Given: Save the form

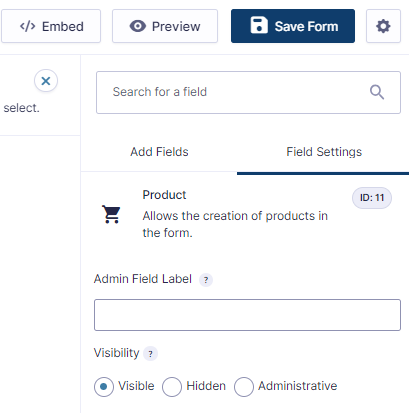Looking at the screenshot, I should [x=293, y=26].
